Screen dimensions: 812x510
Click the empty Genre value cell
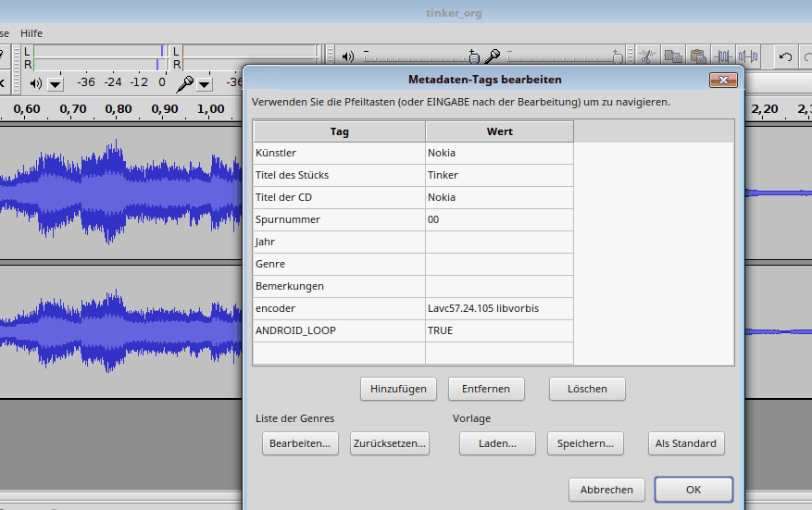click(499, 265)
